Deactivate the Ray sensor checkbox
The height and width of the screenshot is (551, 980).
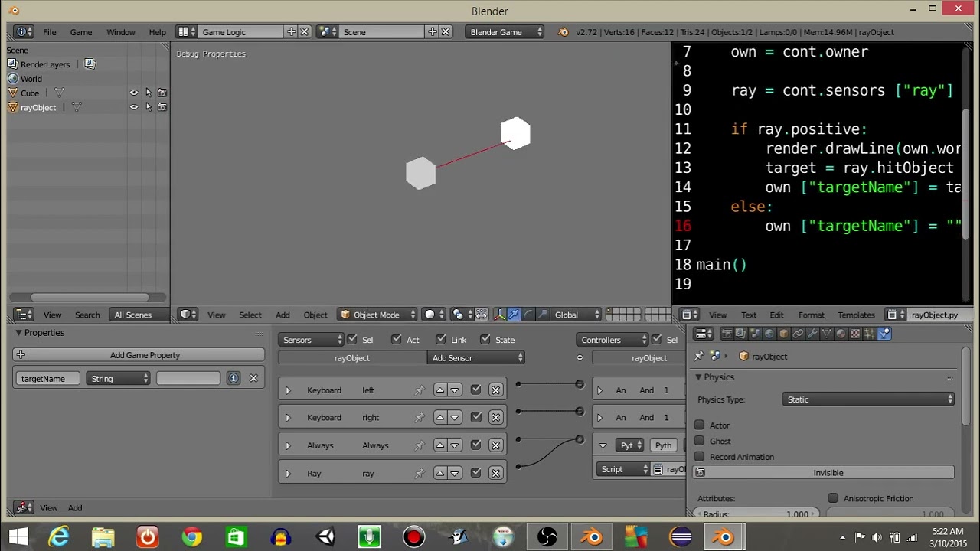click(x=476, y=473)
